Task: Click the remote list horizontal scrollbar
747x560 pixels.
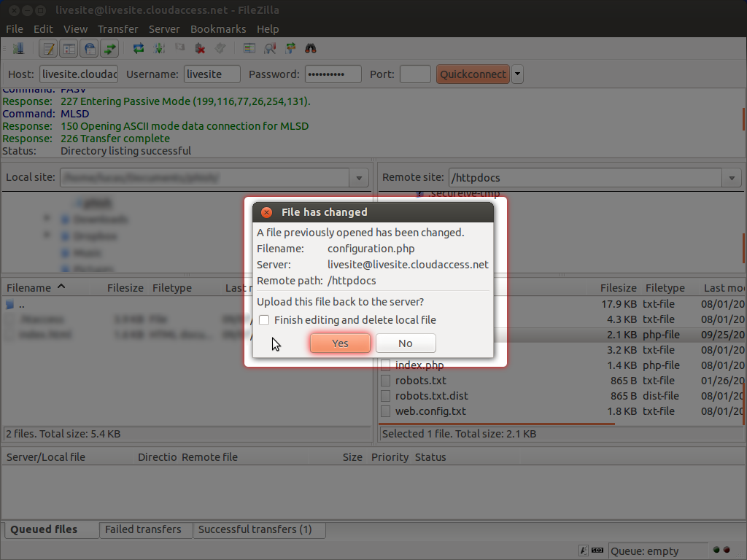Action: tap(497, 424)
